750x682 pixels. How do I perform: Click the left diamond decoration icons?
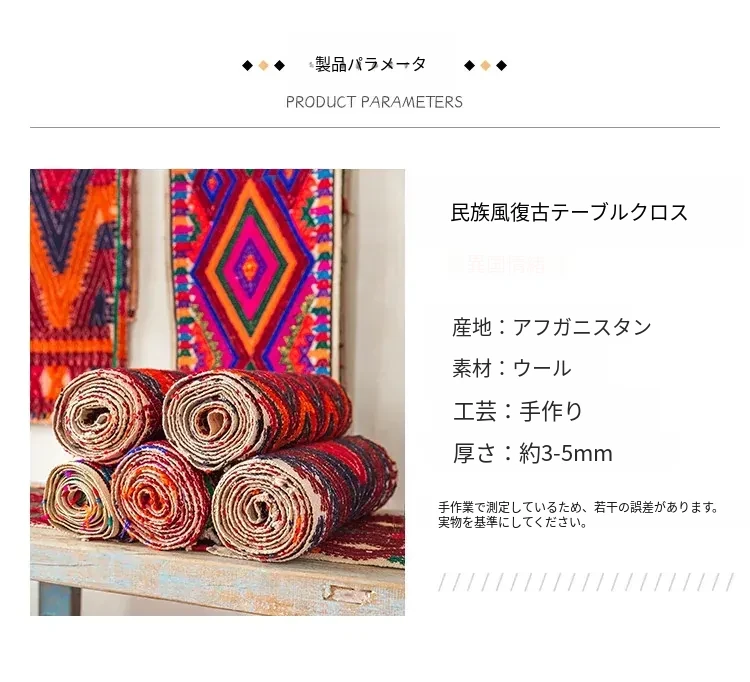point(264,66)
